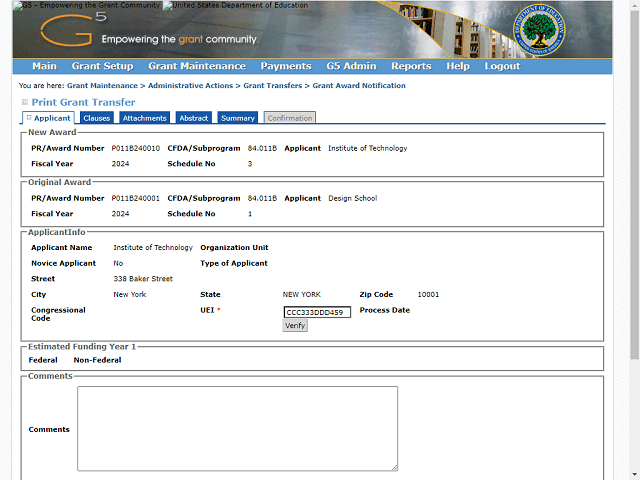Viewport: 640px width, 480px height.
Task: Switch to the Summary tab
Action: click(x=238, y=118)
